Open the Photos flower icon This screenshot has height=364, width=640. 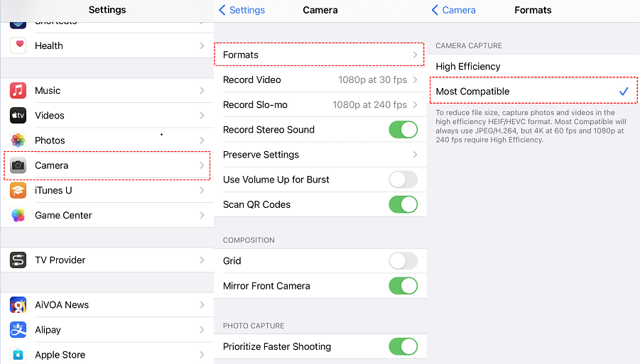click(18, 140)
